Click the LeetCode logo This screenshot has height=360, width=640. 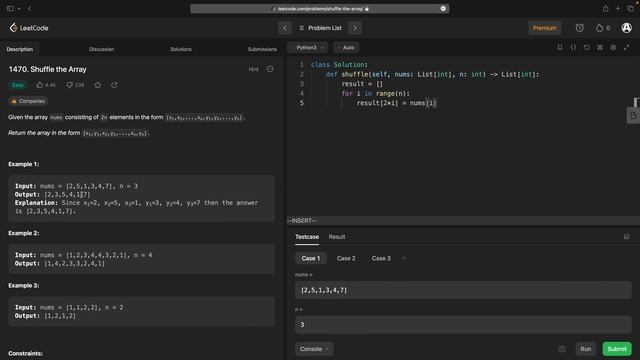[29, 28]
